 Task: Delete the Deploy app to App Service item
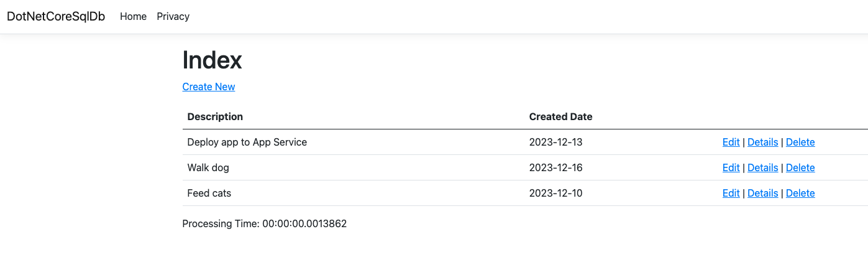(x=800, y=142)
